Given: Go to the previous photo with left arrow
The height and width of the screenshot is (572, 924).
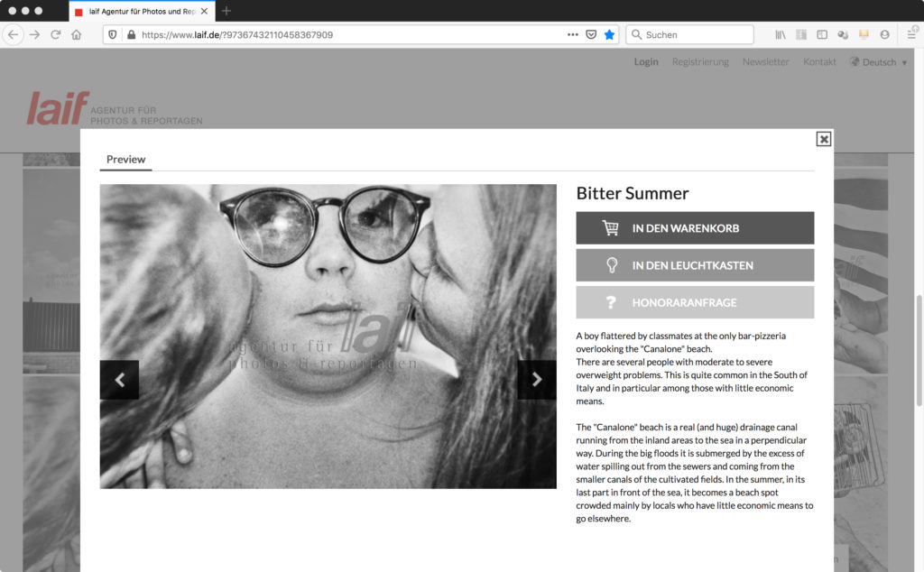Looking at the screenshot, I should pos(120,380).
